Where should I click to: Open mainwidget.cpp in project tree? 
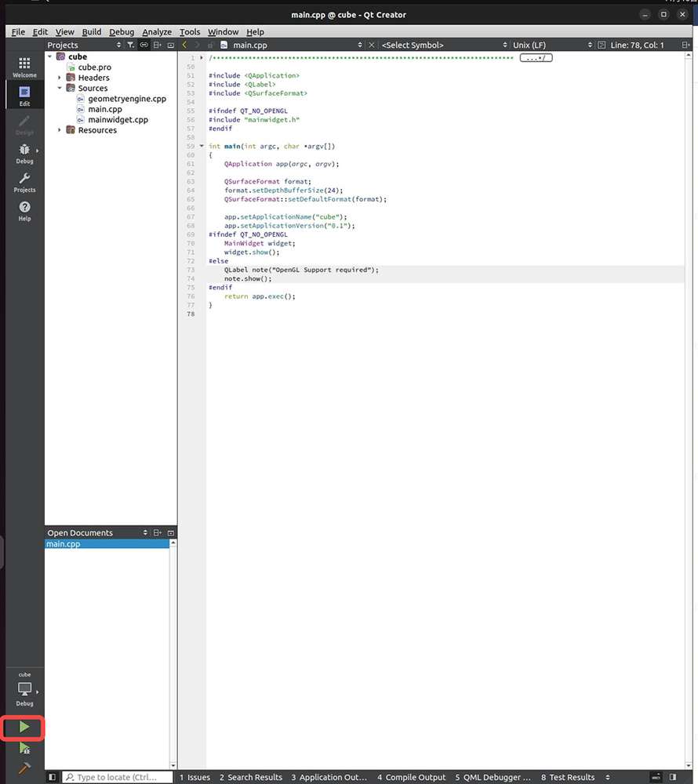118,120
